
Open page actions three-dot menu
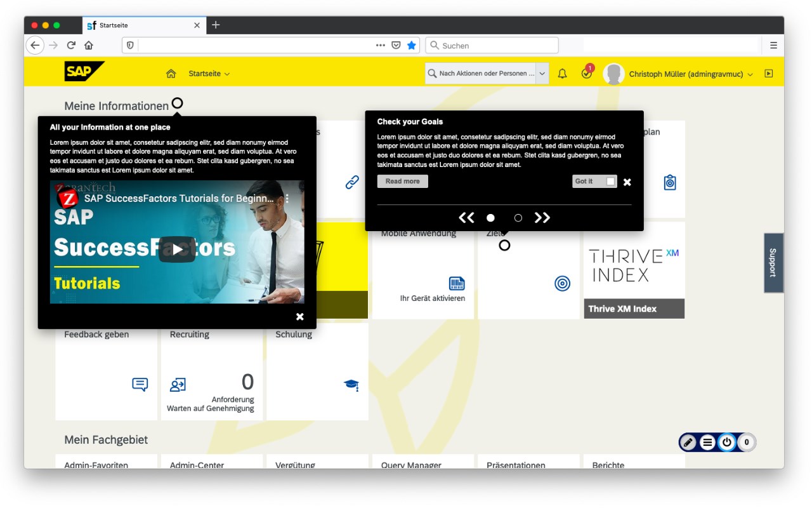click(381, 45)
